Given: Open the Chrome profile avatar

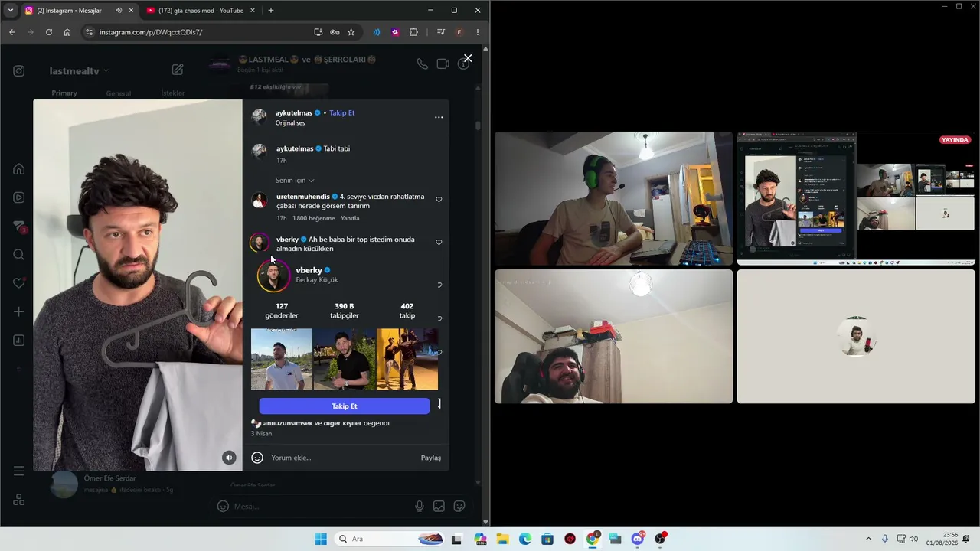Looking at the screenshot, I should point(459,32).
